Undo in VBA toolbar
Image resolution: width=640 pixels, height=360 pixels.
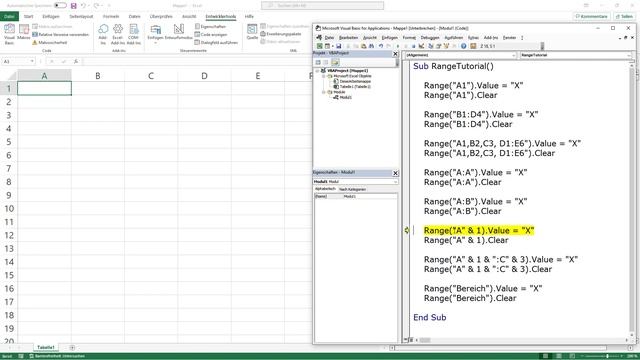click(381, 46)
